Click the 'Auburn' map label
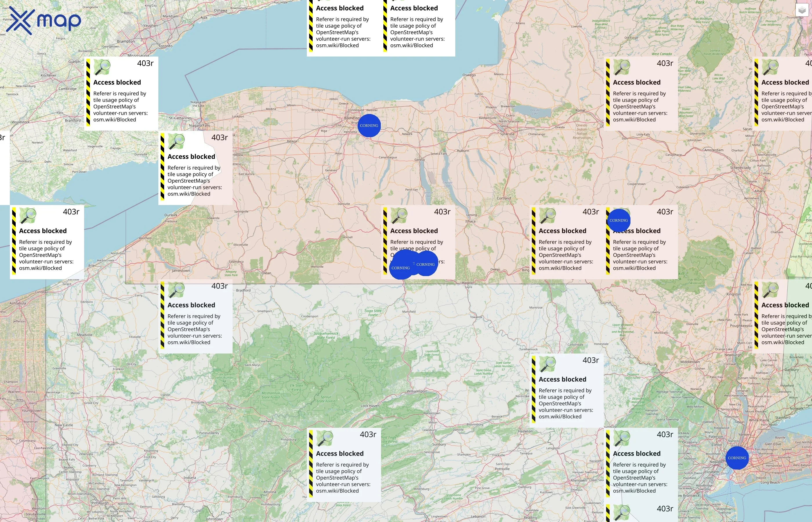Screen dimensions: 812x522 coord(463,151)
